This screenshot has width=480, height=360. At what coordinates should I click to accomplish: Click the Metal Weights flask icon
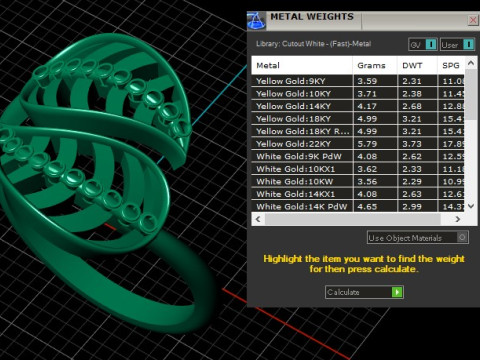[256, 21]
